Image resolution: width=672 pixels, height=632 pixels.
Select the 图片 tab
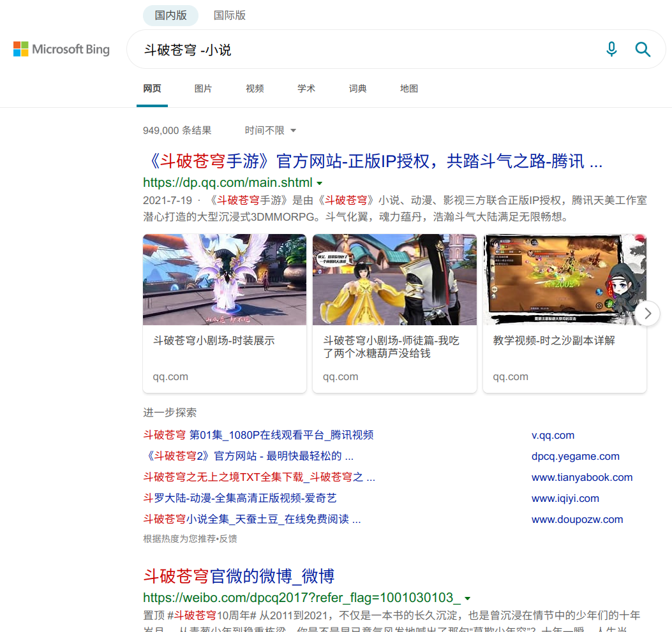click(x=203, y=89)
